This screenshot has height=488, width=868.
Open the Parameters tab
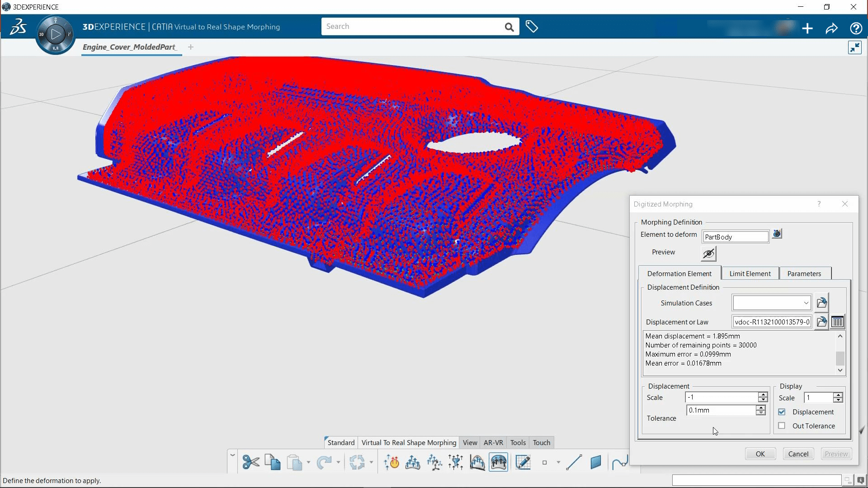point(804,273)
